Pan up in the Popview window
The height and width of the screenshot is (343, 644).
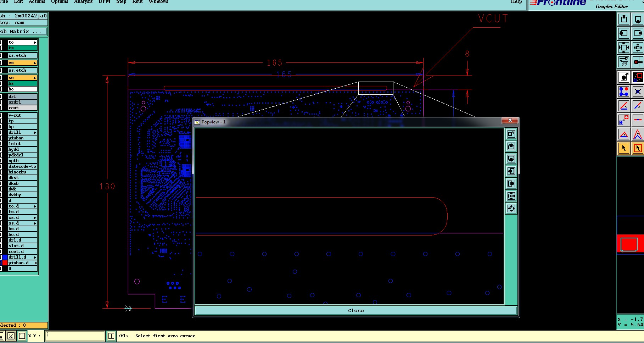tap(511, 146)
